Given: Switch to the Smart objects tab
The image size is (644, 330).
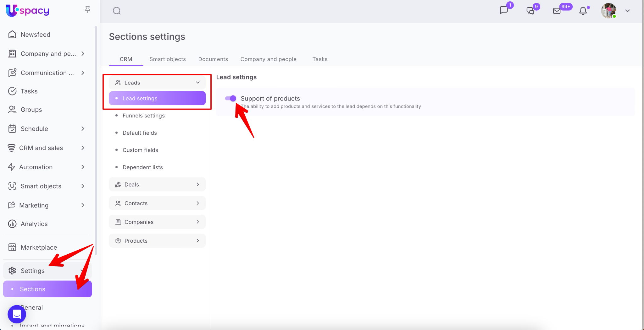Looking at the screenshot, I should [167, 59].
